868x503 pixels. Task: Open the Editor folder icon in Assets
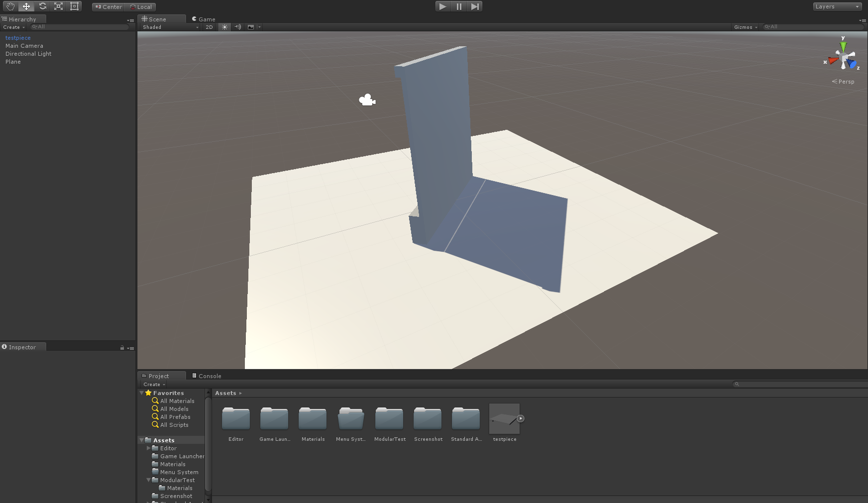pyautogui.click(x=236, y=418)
